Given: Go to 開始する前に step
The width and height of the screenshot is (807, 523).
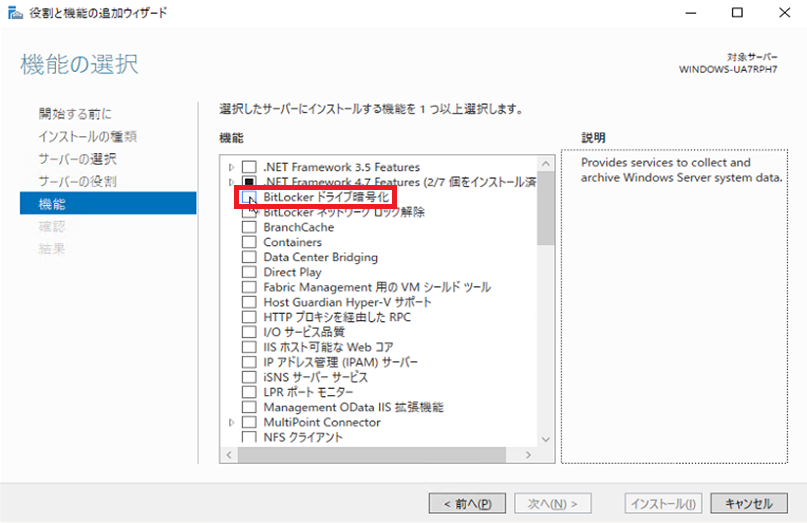Looking at the screenshot, I should coord(76,114).
